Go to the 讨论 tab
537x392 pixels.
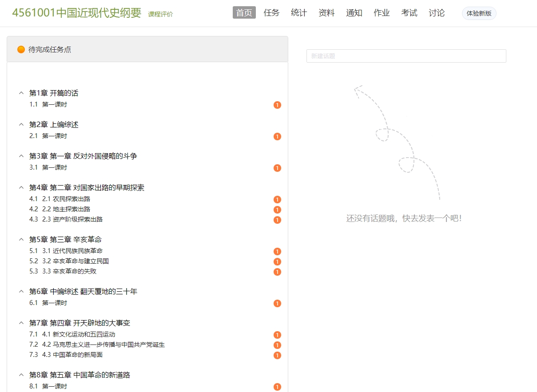(x=437, y=13)
